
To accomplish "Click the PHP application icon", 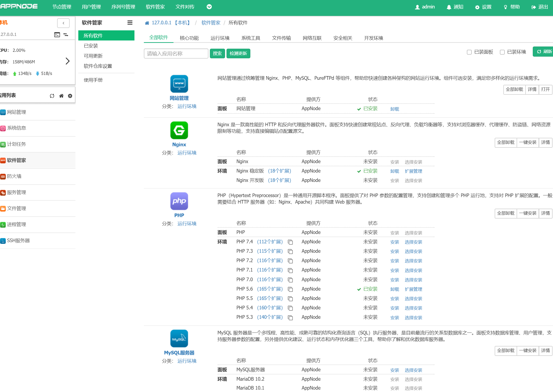I will [x=179, y=201].
